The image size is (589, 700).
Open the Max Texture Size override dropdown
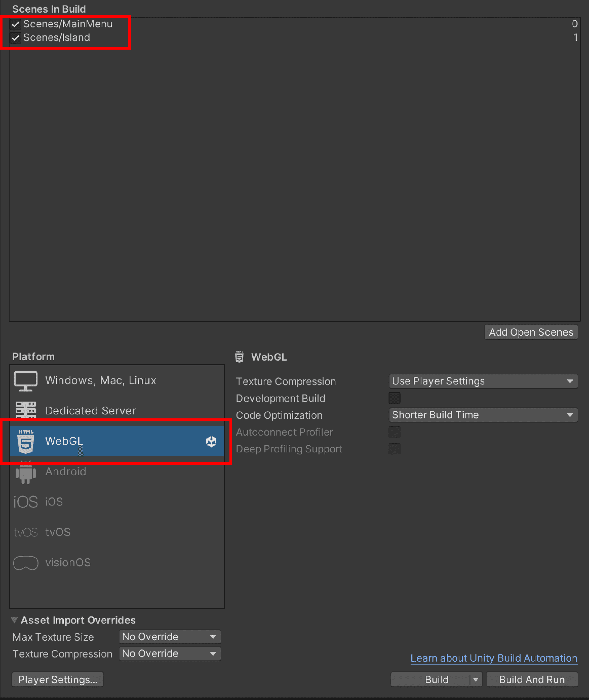(x=170, y=637)
